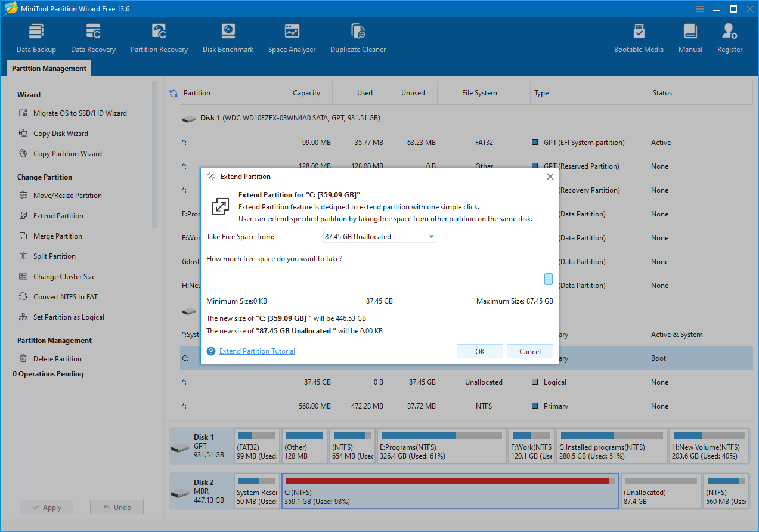Open the Take Free Space from dropdown
Viewport: 759px width, 532px height.
tap(380, 237)
